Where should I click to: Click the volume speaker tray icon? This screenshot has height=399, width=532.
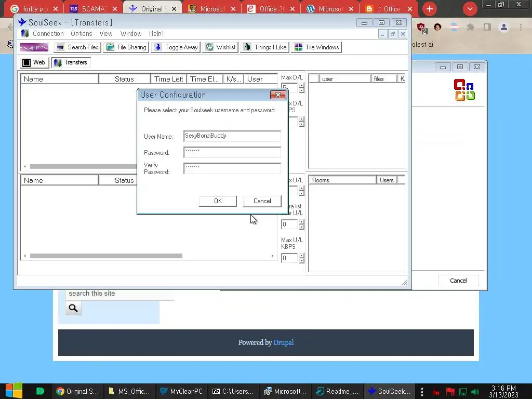475,392
